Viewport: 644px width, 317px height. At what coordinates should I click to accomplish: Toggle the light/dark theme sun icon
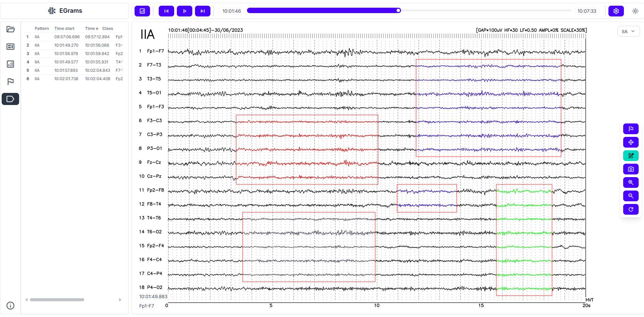coord(635,11)
